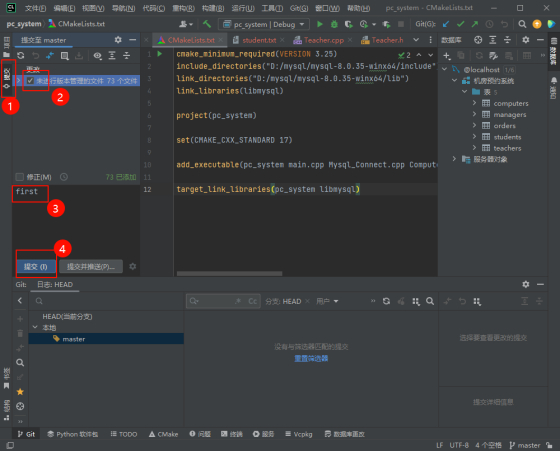Viewport: 560px width, 452px height.
Task: Open search everywhere magnifier icon
Action: [x=522, y=24]
